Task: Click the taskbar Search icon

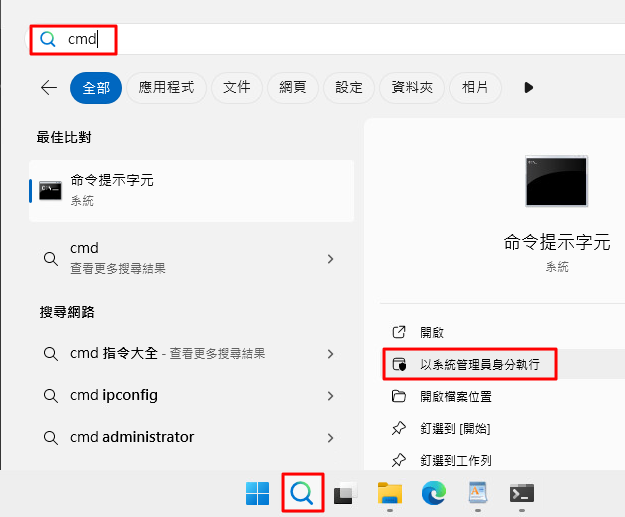Action: (302, 493)
